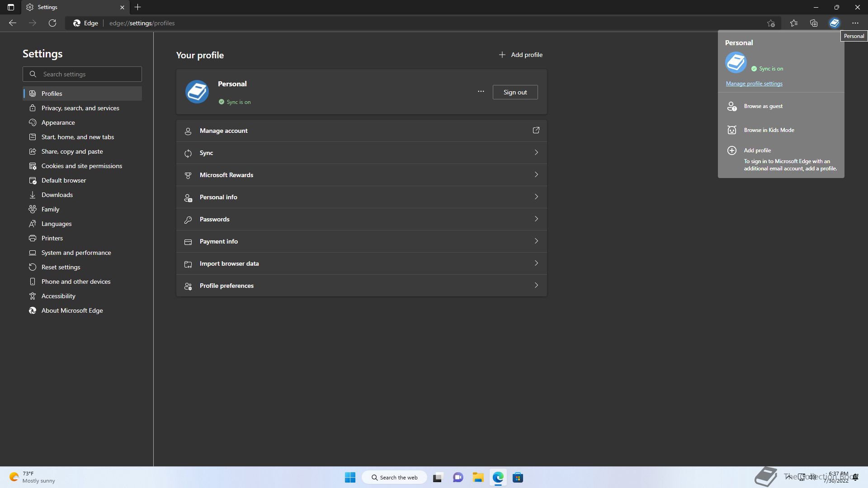This screenshot has width=868, height=488.
Task: Choose Browse in Kids Mode
Action: [781, 130]
